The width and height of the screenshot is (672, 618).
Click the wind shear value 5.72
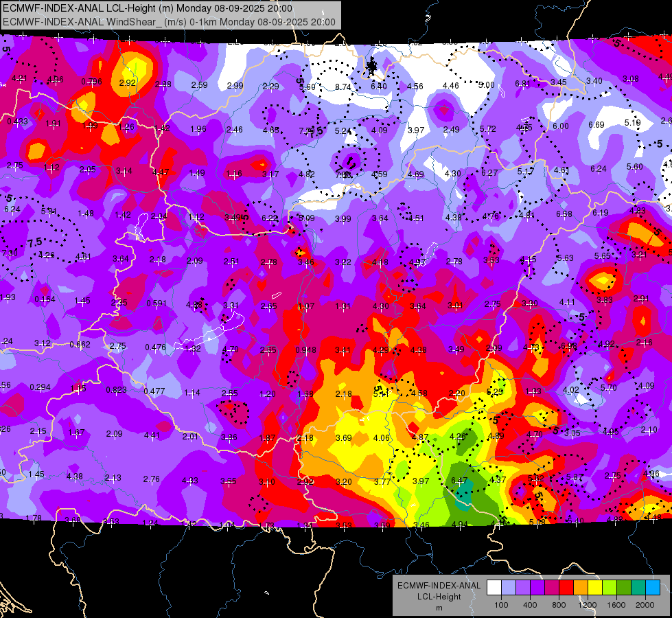coord(488,128)
